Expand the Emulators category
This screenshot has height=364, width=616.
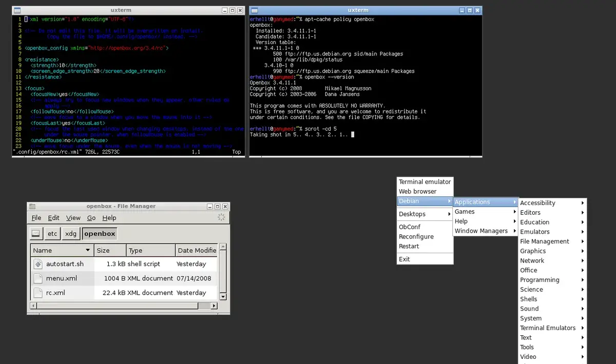click(x=552, y=232)
